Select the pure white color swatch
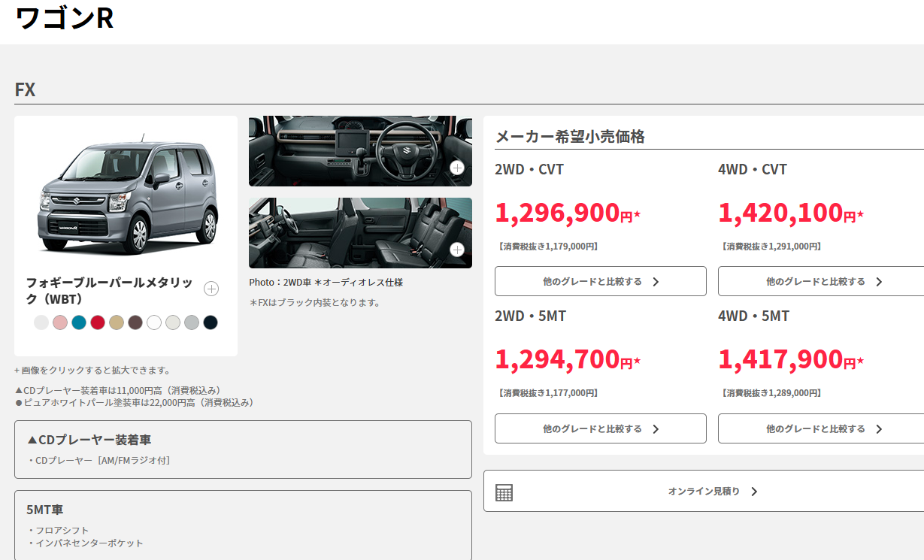Image resolution: width=924 pixels, height=560 pixels. [154, 322]
